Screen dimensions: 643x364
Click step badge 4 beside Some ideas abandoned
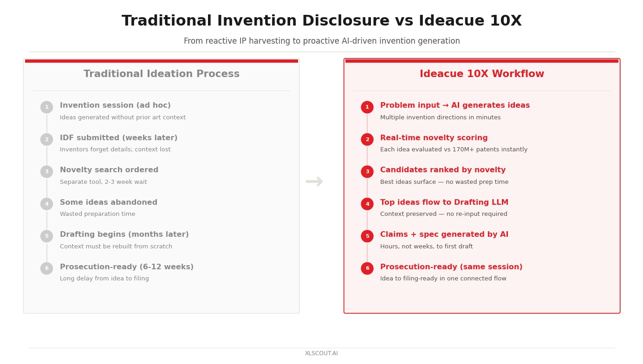click(46, 204)
